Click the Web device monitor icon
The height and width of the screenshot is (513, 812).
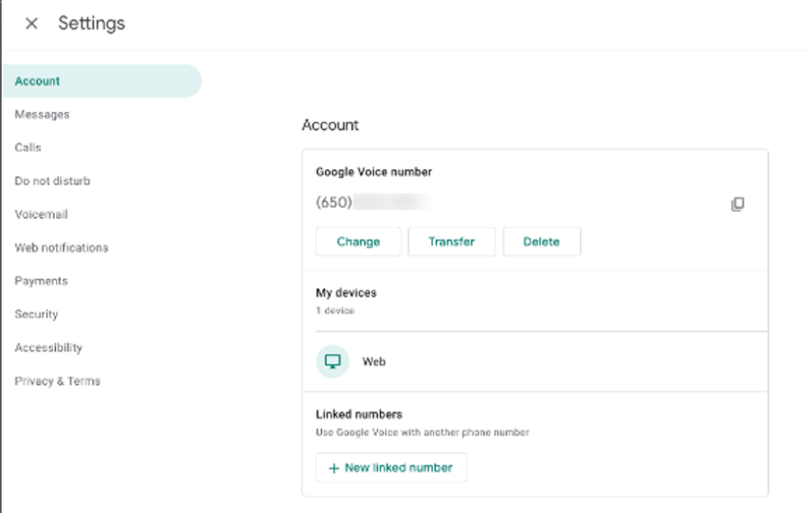point(332,362)
